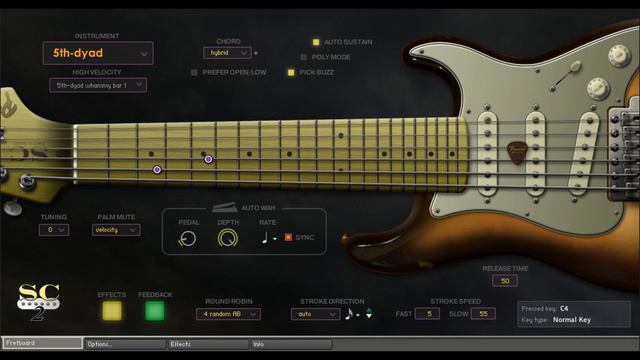This screenshot has width=640, height=360.
Task: Click the Release Time value field
Action: point(505,281)
